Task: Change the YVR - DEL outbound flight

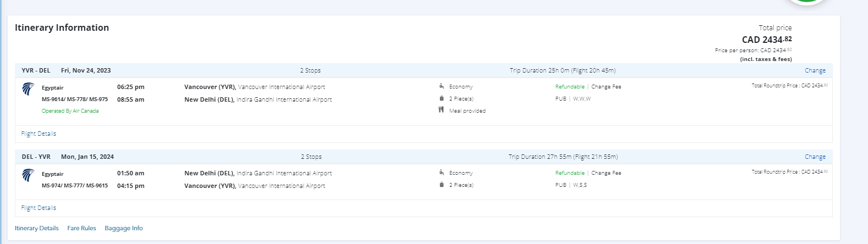Action: [x=815, y=70]
